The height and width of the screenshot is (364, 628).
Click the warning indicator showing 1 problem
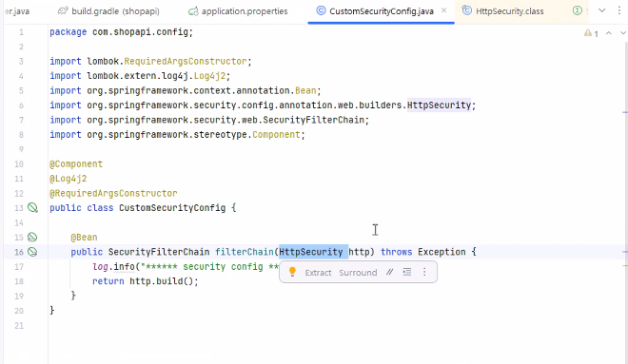click(591, 33)
